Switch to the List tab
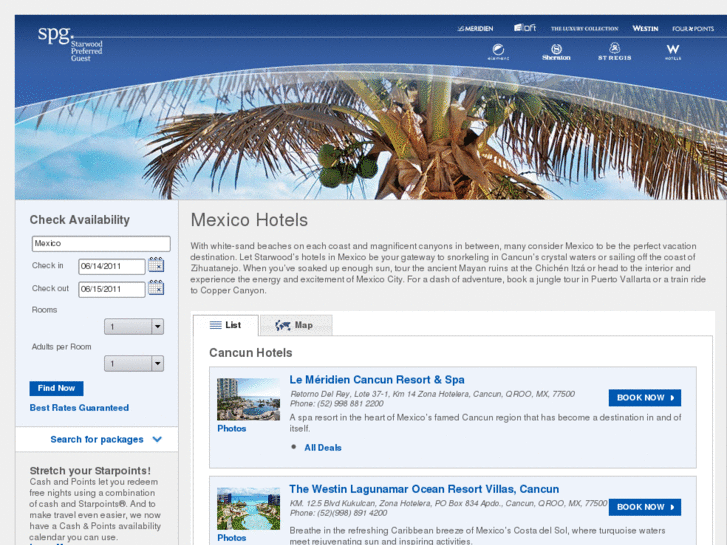Viewport: 727px width, 545px height. click(x=226, y=325)
